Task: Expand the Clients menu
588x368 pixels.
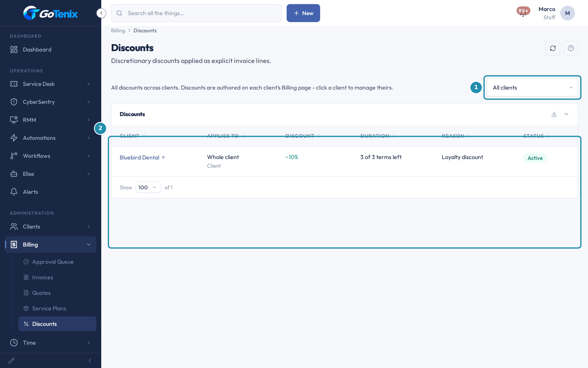Action: pos(51,227)
